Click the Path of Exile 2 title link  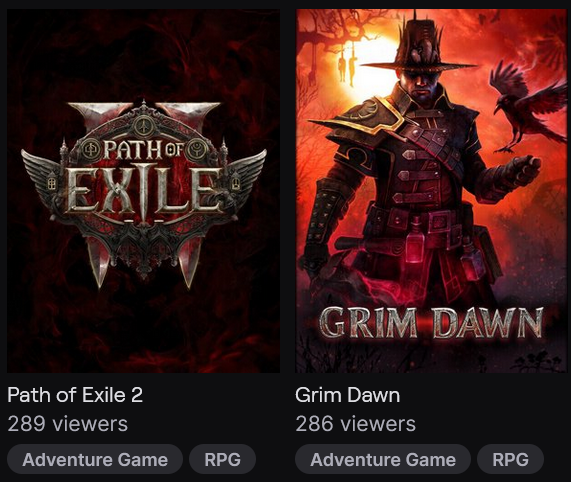[x=75, y=395]
